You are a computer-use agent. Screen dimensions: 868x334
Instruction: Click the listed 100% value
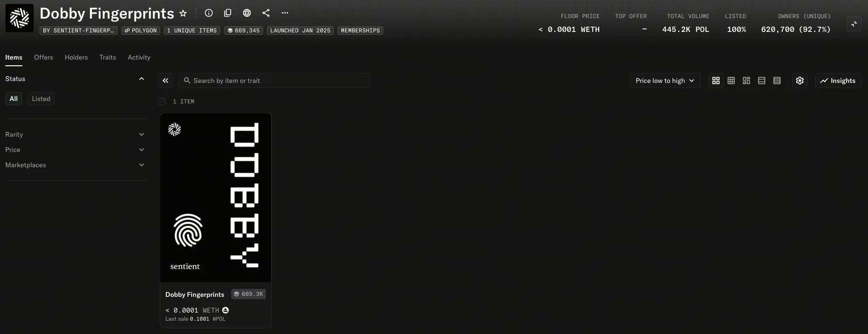(736, 30)
